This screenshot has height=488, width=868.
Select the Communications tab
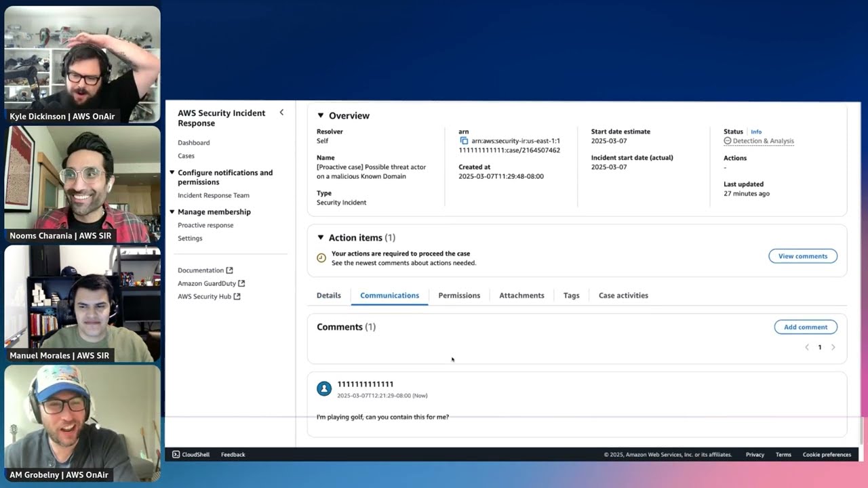pyautogui.click(x=389, y=296)
